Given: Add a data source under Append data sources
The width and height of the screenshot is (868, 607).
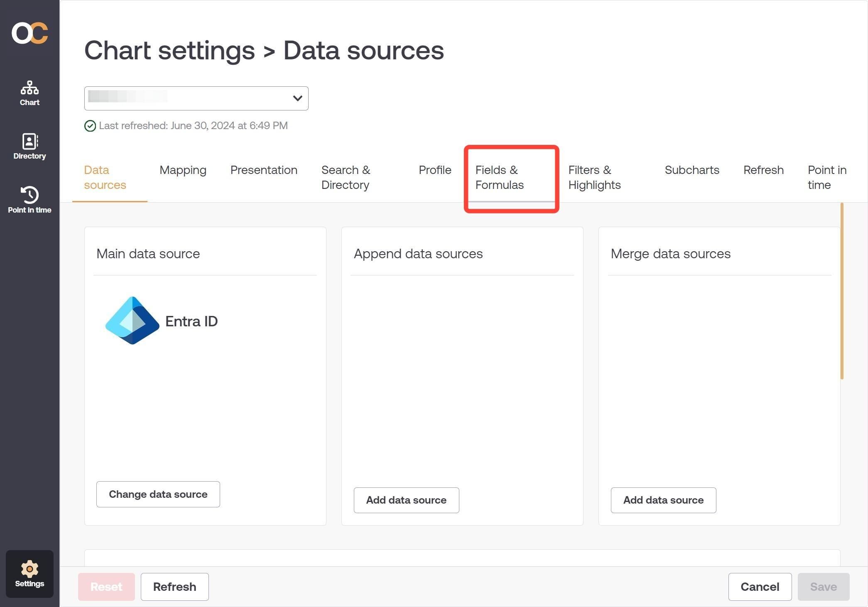Looking at the screenshot, I should click(x=406, y=500).
